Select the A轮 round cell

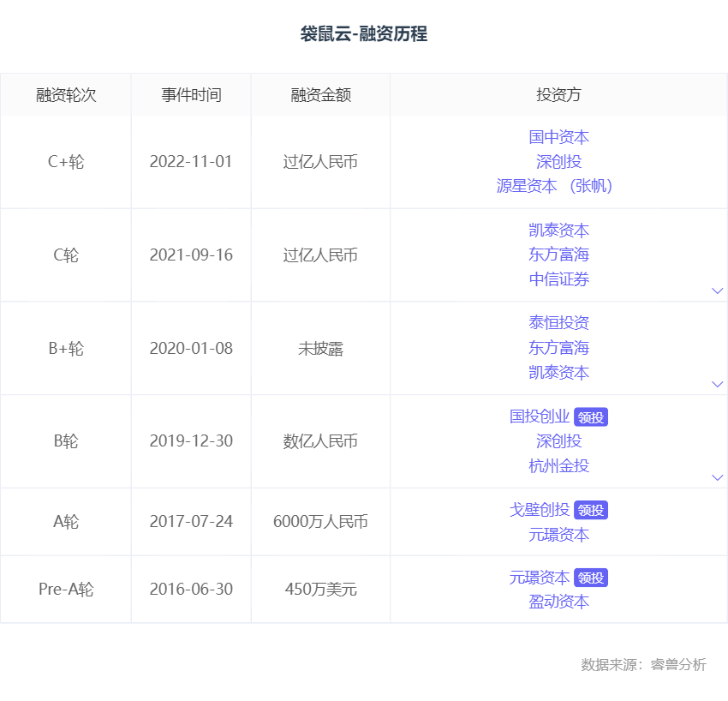[x=66, y=522]
